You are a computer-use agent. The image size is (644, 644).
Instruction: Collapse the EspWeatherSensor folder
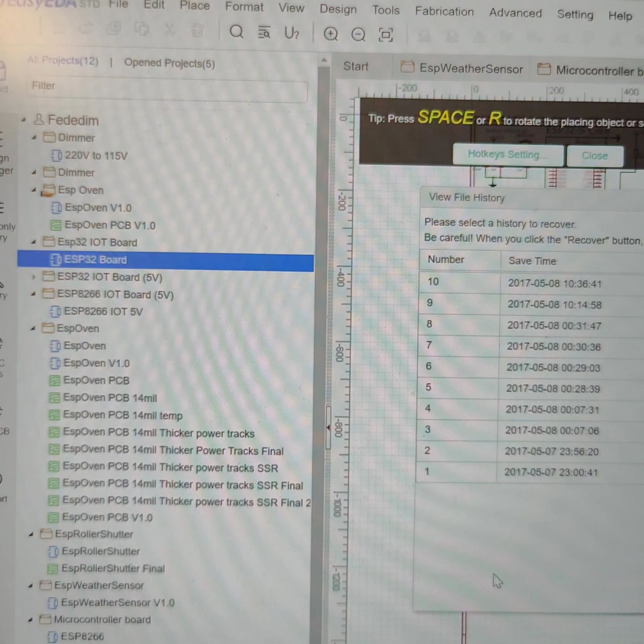tap(31, 585)
